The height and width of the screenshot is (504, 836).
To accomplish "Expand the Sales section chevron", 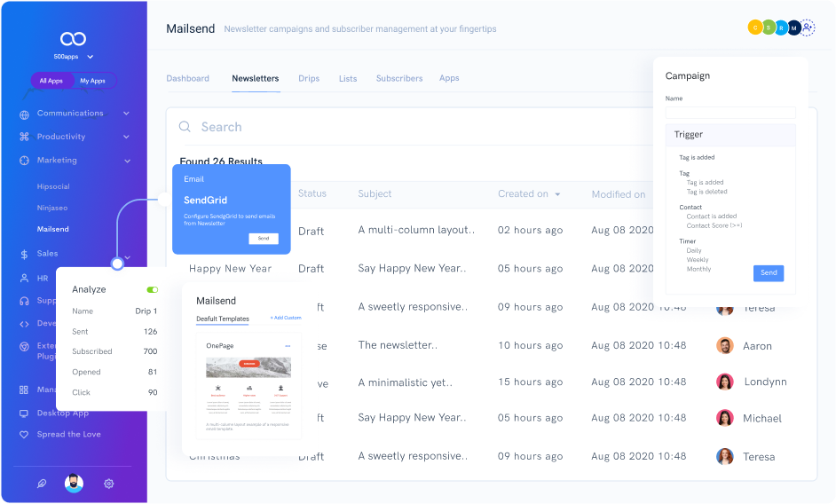I will pyautogui.click(x=128, y=257).
